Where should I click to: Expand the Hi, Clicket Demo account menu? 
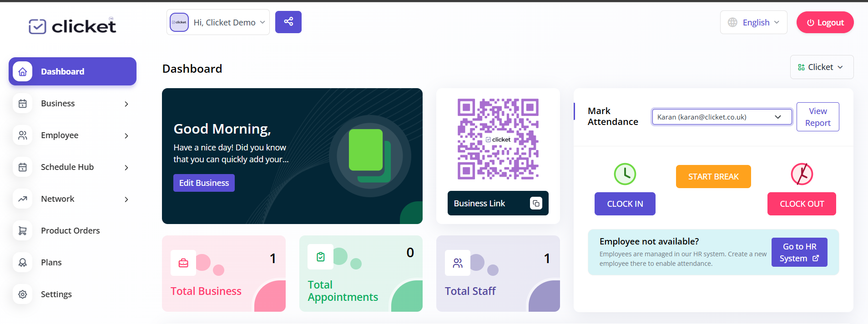coord(218,22)
